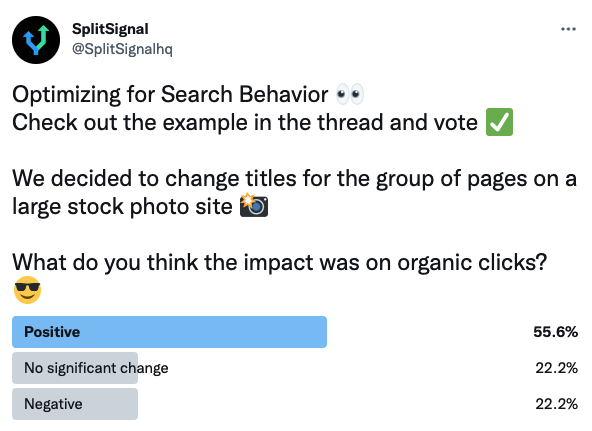This screenshot has height=431, width=592.
Task: Click the 55.6% poll result value
Action: (555, 332)
